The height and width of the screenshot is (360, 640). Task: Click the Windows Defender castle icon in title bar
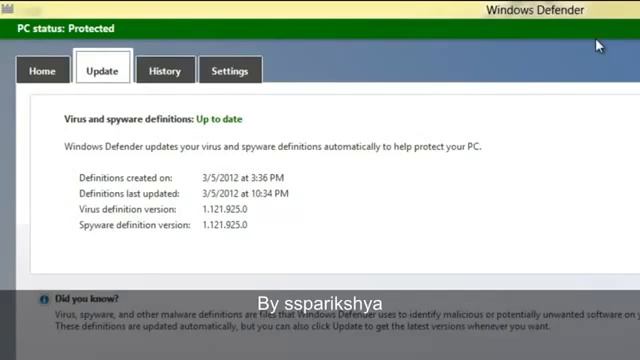[x=7, y=8]
